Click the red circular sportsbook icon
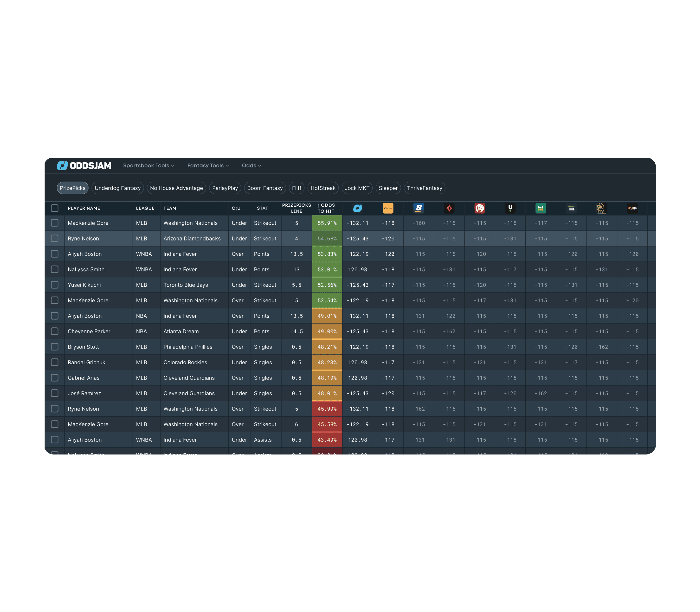This screenshot has height=612, width=700. [x=480, y=208]
